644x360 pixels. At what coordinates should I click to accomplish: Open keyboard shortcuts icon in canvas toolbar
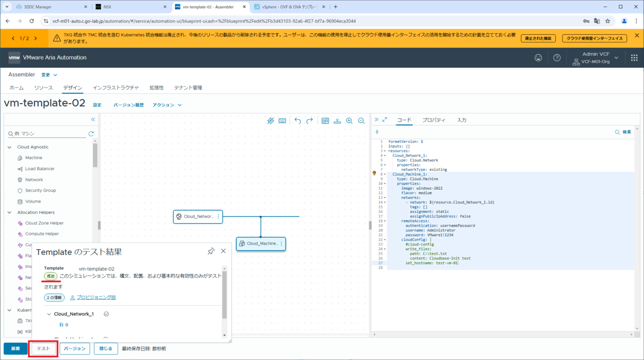pos(282,121)
